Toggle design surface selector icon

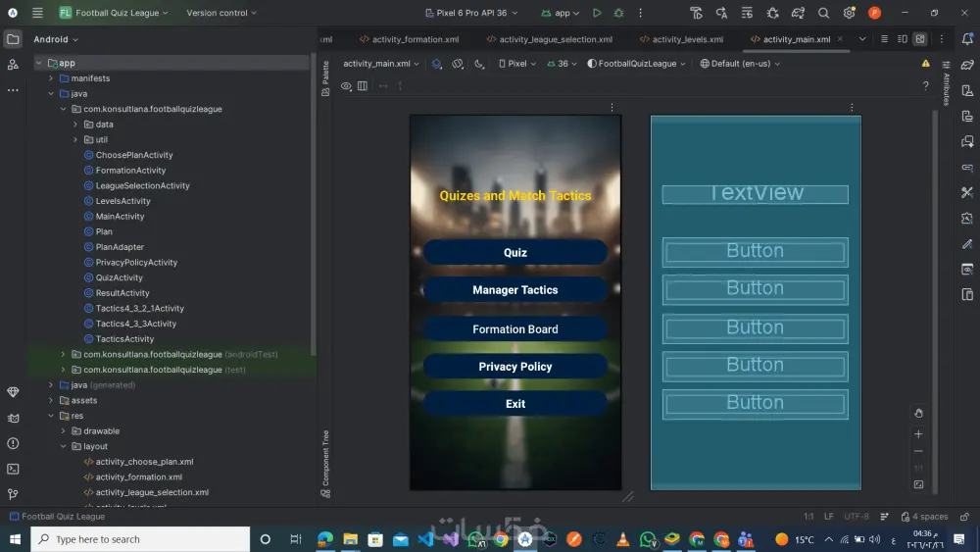[437, 63]
